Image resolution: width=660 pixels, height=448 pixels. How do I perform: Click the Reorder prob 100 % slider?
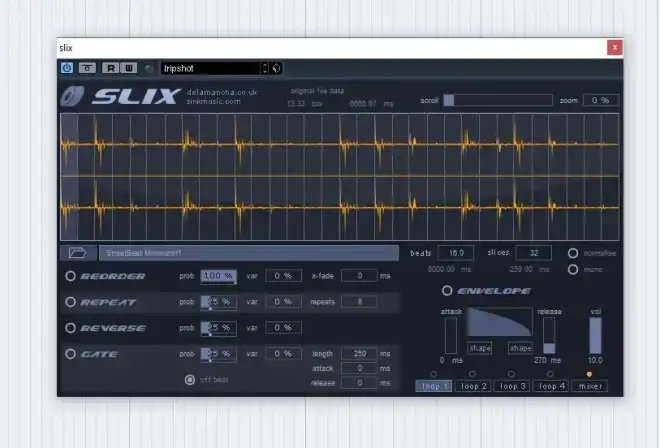pos(218,276)
